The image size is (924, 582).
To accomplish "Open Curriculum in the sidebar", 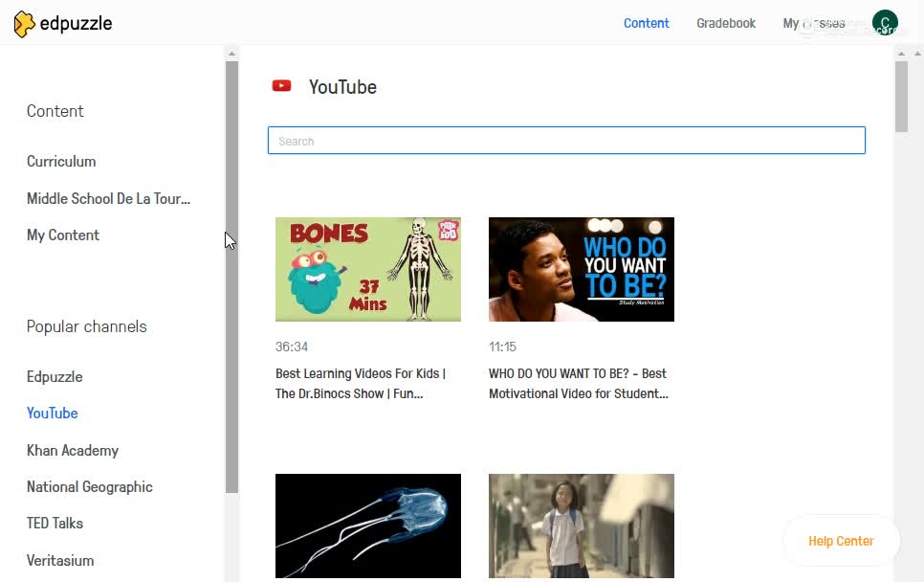I will click(x=61, y=161).
